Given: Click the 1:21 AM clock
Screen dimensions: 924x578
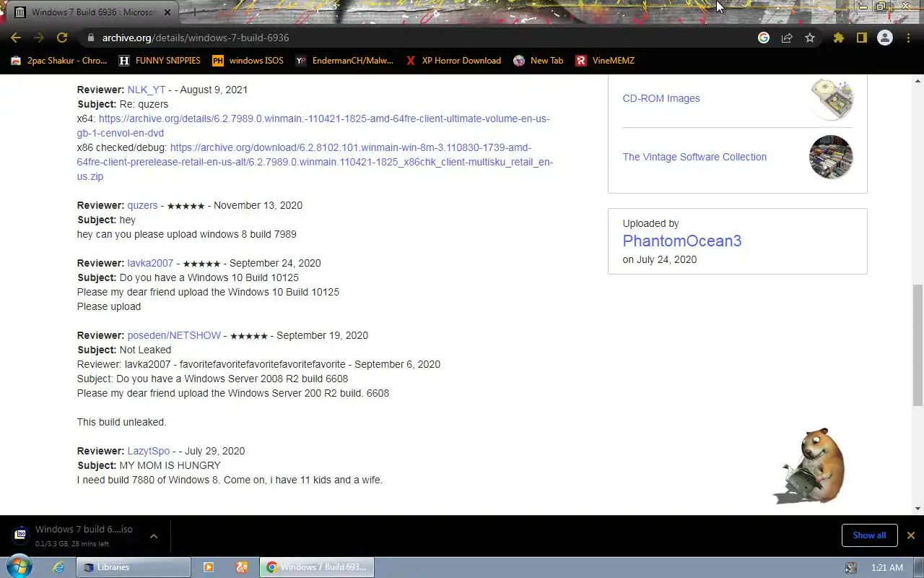Looking at the screenshot, I should (887, 567).
